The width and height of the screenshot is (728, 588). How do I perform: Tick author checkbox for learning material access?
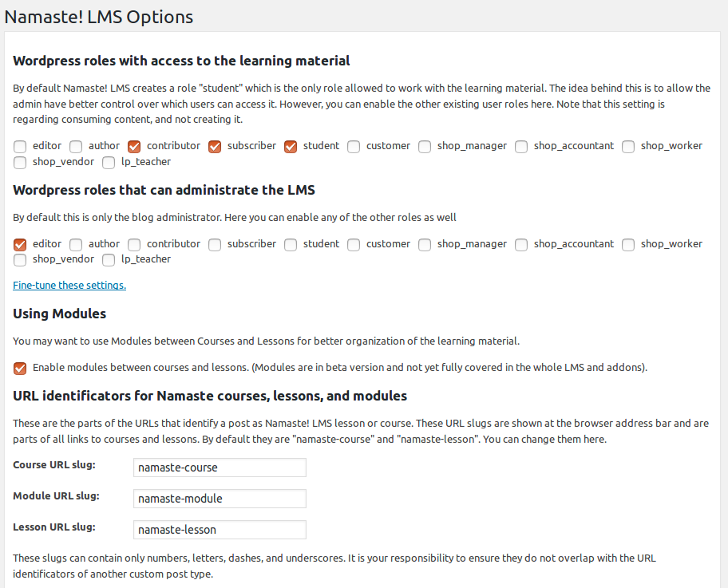(76, 147)
